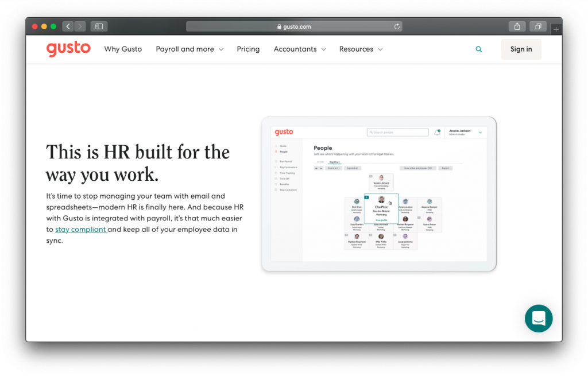
Task: Click the headline "This is HR built for the way you work."
Action: point(138,163)
